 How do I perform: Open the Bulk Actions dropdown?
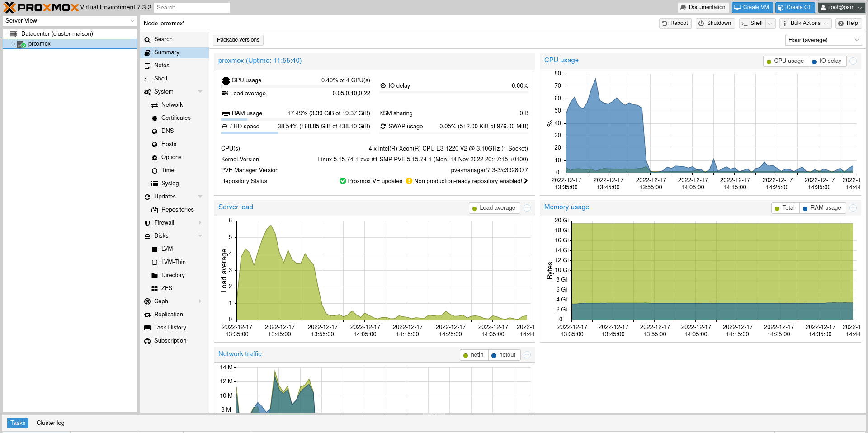pos(805,24)
